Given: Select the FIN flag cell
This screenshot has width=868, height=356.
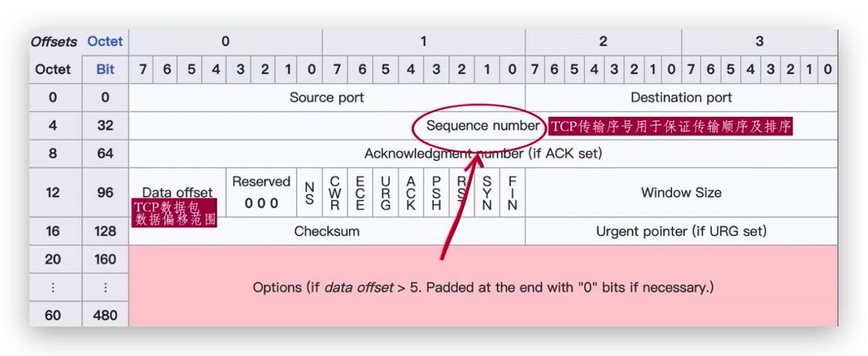Looking at the screenshot, I should (x=512, y=193).
